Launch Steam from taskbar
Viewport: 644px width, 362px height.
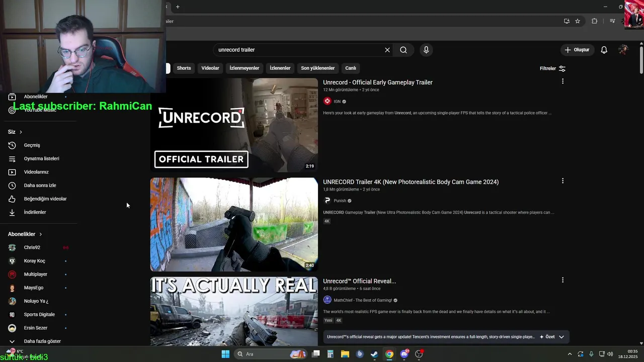[374, 354]
